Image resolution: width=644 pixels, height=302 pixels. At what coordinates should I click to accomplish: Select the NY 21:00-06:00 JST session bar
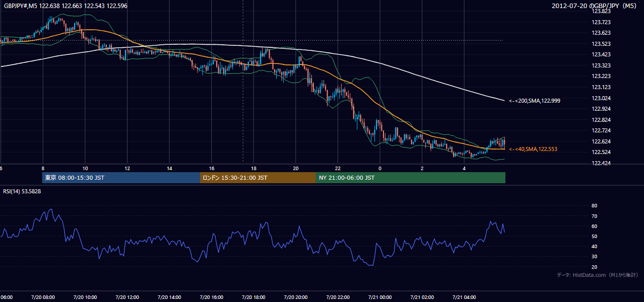[411, 178]
